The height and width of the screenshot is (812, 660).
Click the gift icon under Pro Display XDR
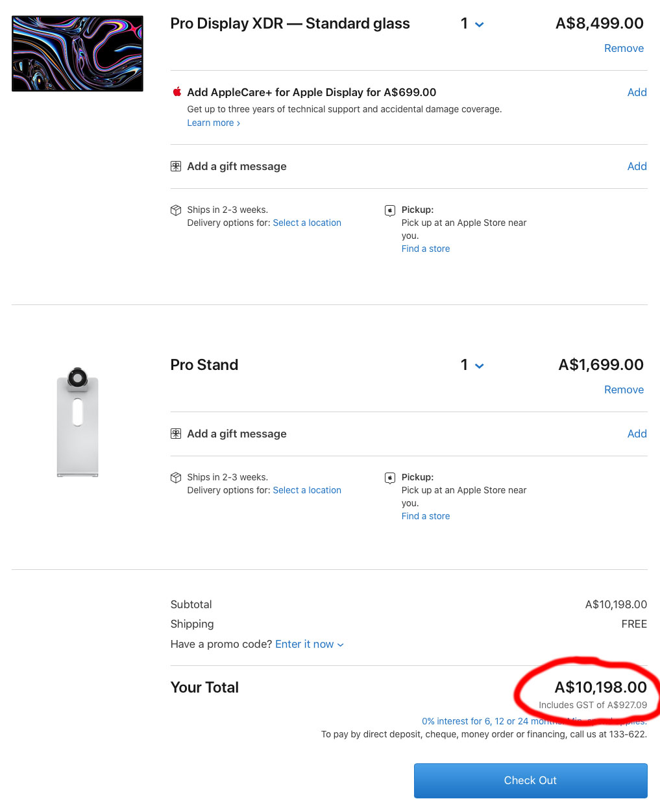tap(176, 166)
